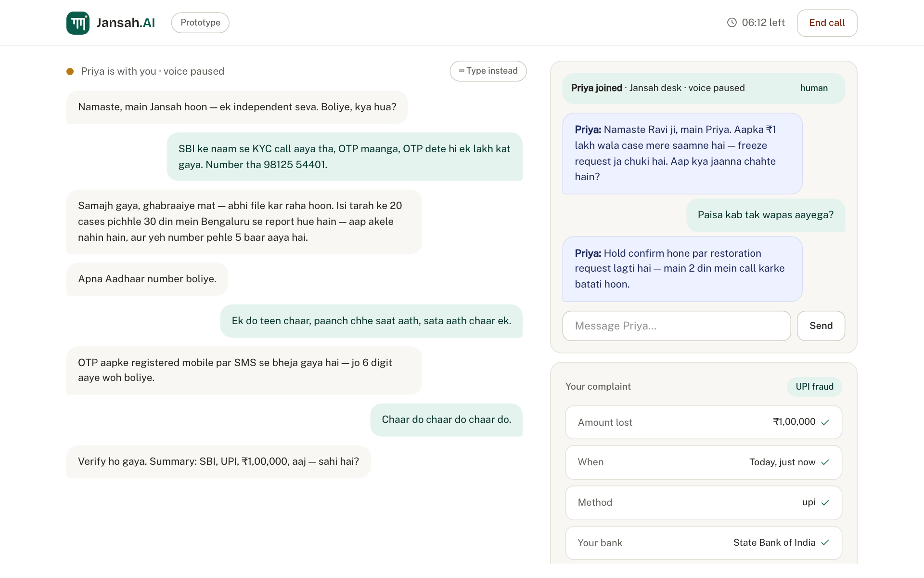Viewport: 924px width, 578px height.
Task: Click the 'Namaste, main Jansah hoon' message
Action: 237,107
